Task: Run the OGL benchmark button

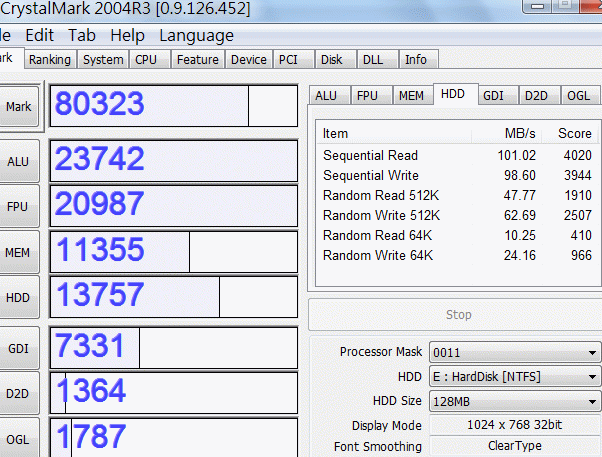Action: pyautogui.click(x=18, y=439)
